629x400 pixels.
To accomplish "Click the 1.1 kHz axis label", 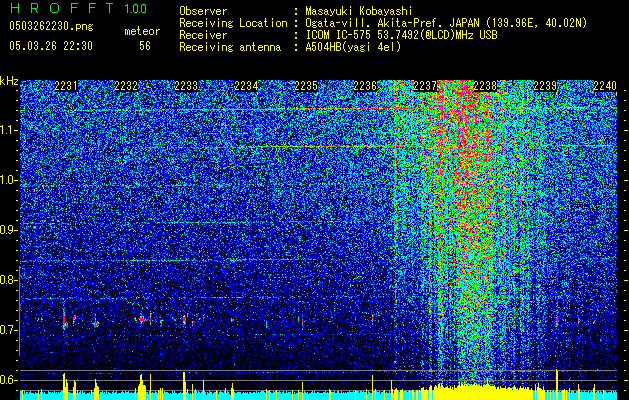I will click(x=9, y=130).
